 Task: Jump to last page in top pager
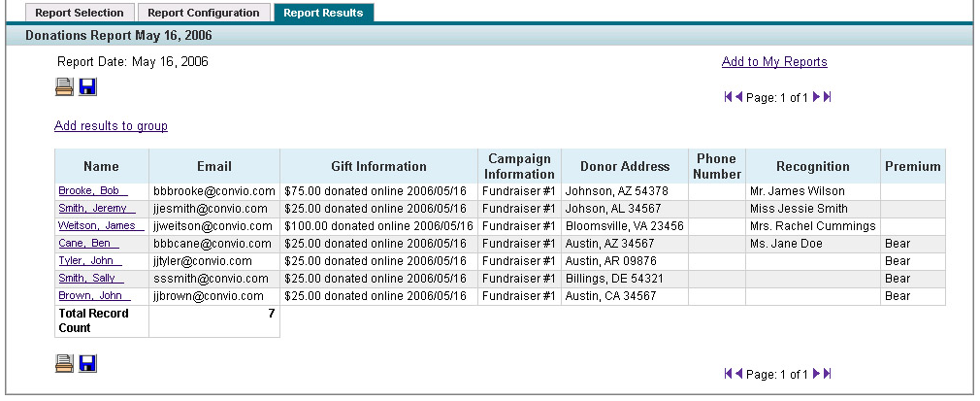tap(828, 97)
